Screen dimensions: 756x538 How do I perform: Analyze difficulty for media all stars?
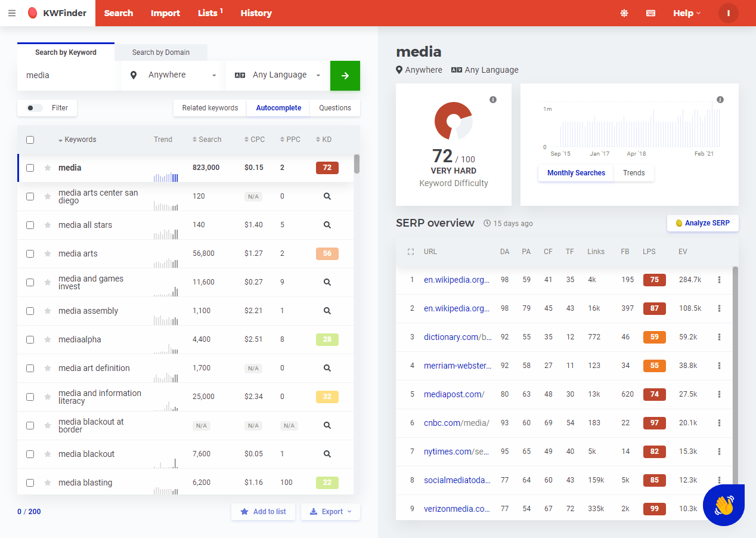click(x=327, y=225)
